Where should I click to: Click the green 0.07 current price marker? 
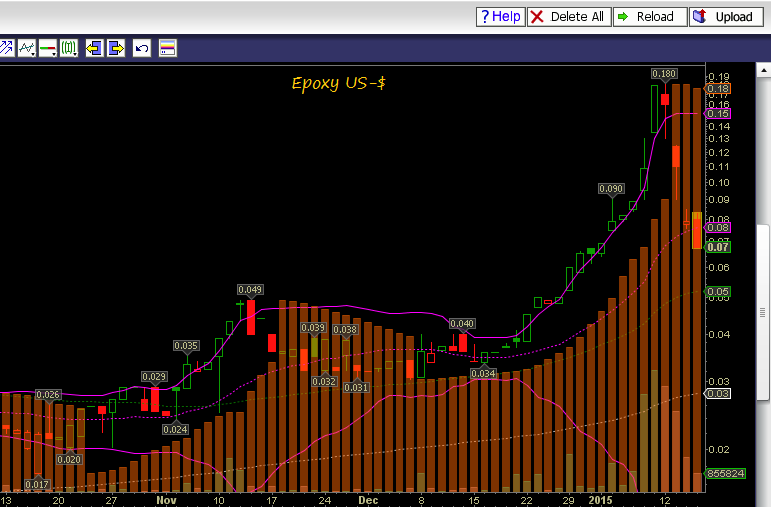click(x=719, y=246)
